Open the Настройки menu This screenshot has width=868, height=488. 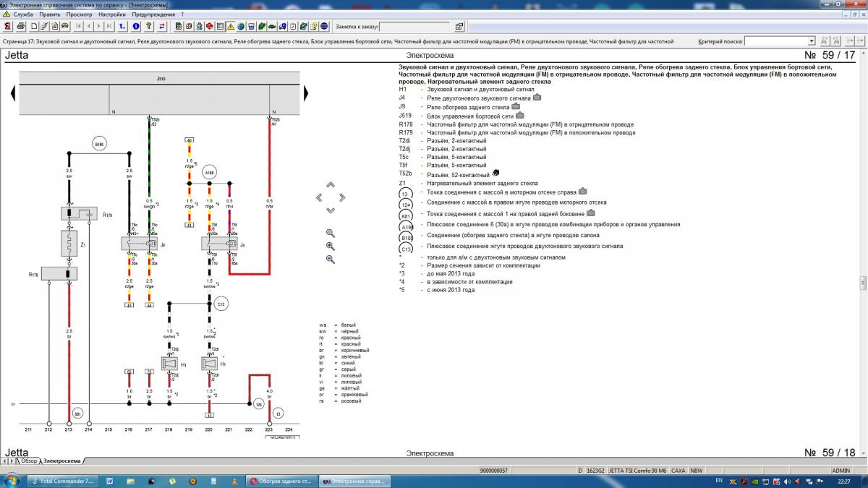[x=112, y=14]
